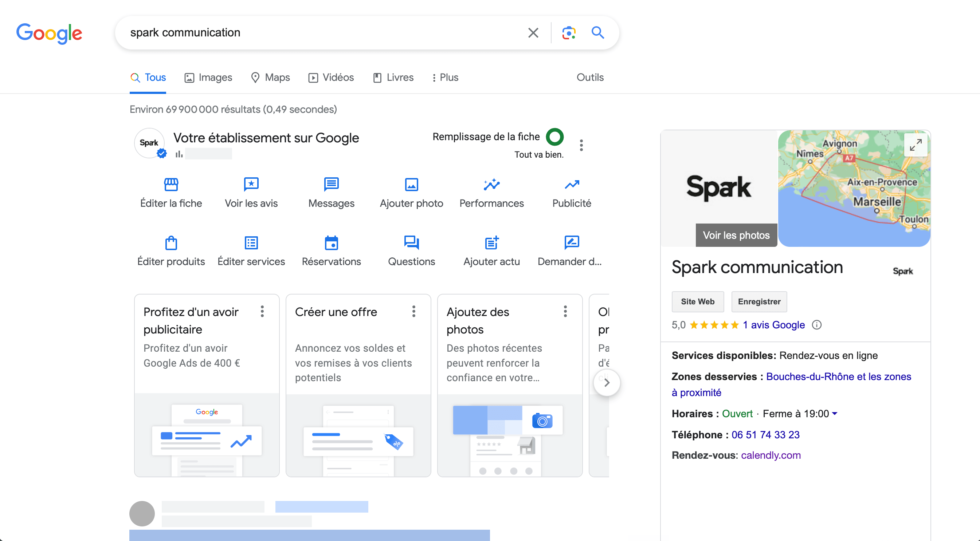Screen dimensions: 980x541
Task: Open the Réservations calendar icon
Action: [332, 242]
